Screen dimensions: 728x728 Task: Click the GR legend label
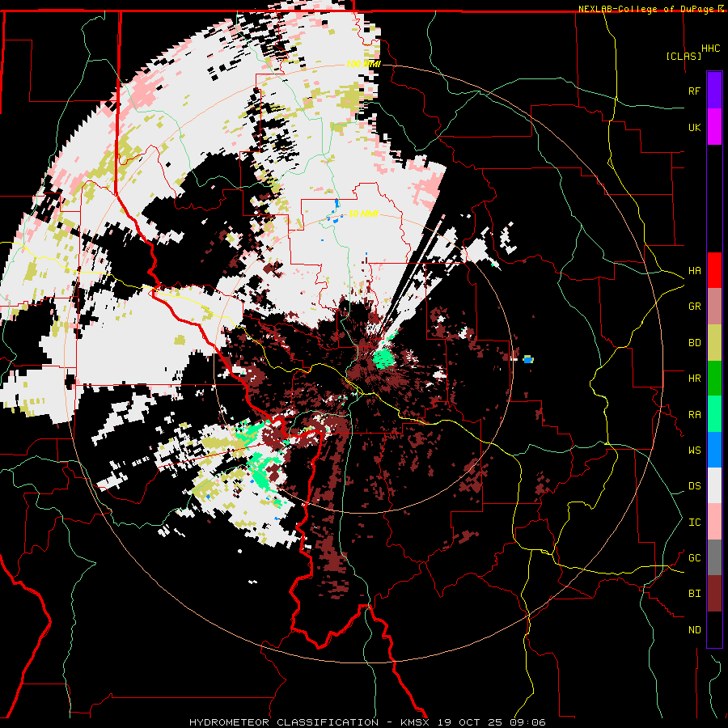click(x=694, y=307)
